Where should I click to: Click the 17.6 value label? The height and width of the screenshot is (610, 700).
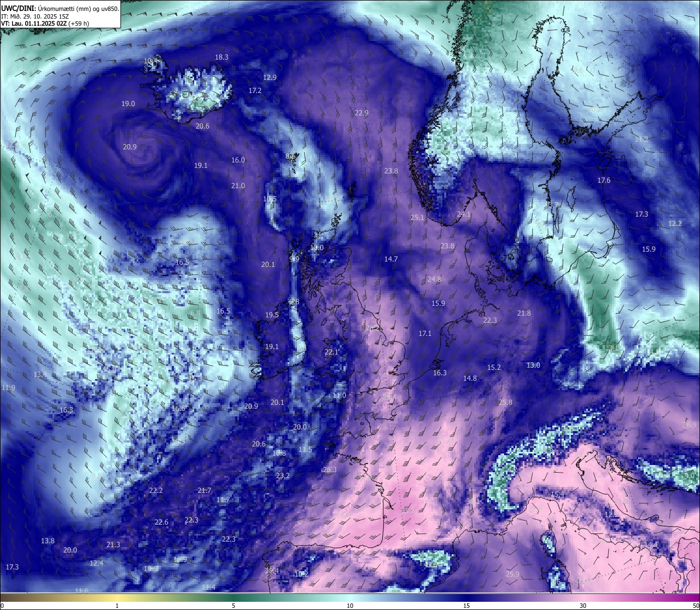[x=604, y=181]
